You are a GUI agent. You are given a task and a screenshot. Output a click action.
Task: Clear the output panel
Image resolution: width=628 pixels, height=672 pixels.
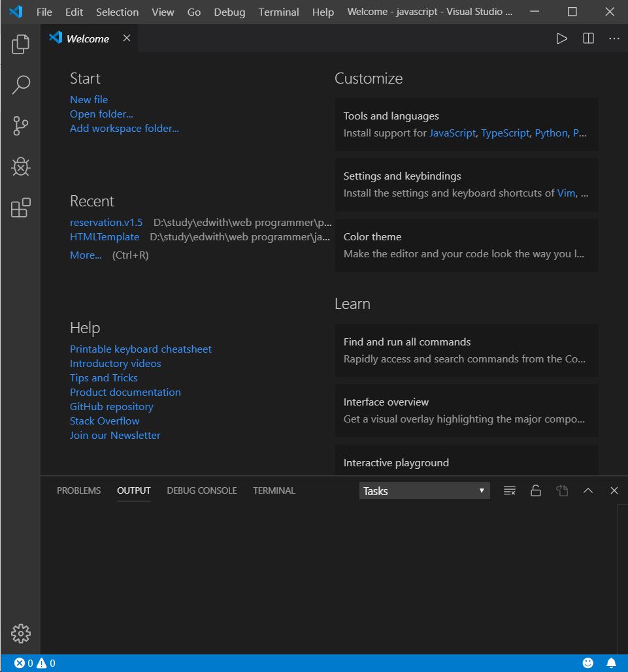(509, 490)
